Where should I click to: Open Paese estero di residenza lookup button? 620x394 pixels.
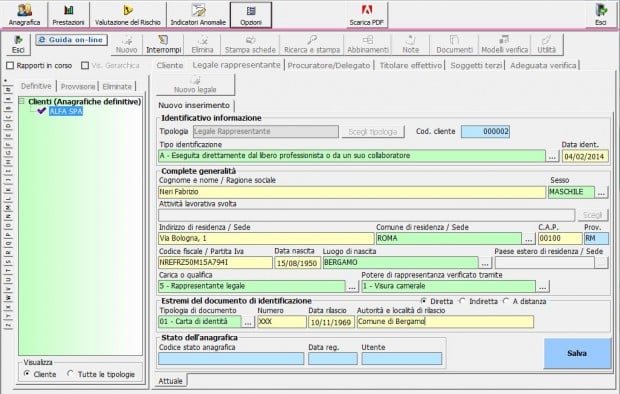[x=601, y=263]
